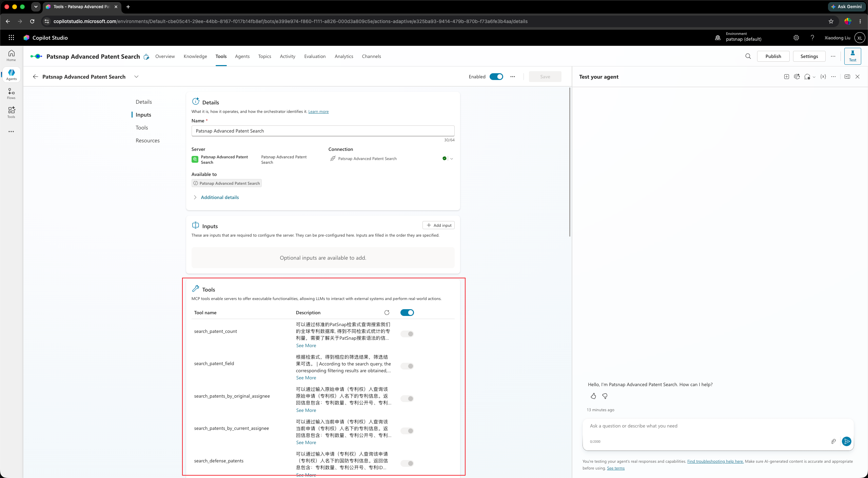Click See More under search_patent_count
868x478 pixels.
pos(306,345)
